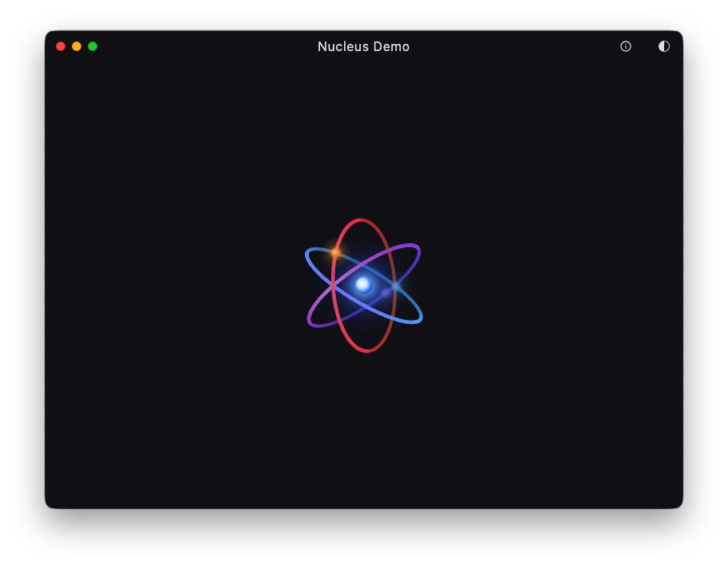Viewport: 728px width, 568px height.
Task: Click the blue electron glow on the right orbit
Action: click(394, 284)
